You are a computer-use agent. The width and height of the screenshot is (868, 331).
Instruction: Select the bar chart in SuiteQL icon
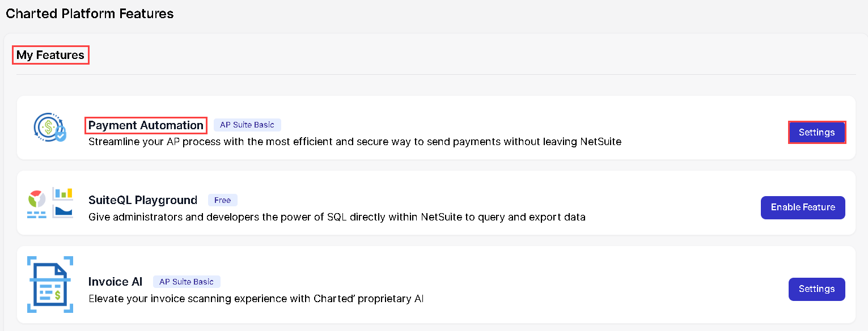(x=63, y=194)
